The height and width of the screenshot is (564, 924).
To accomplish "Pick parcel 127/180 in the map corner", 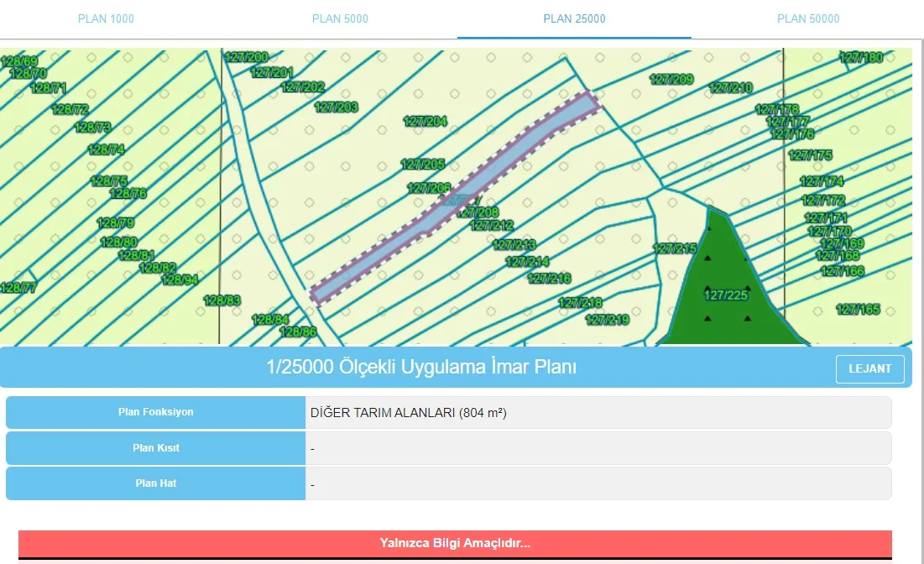I will [861, 58].
